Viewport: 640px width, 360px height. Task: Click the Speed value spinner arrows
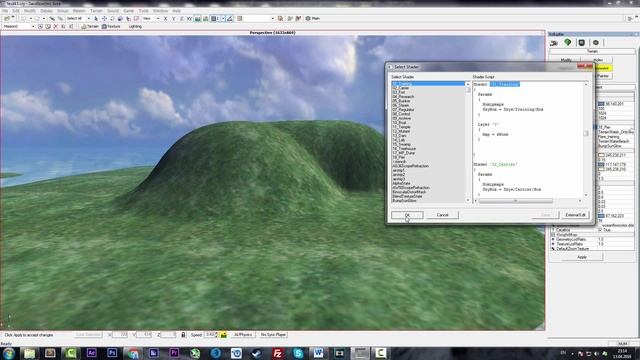(x=216, y=335)
